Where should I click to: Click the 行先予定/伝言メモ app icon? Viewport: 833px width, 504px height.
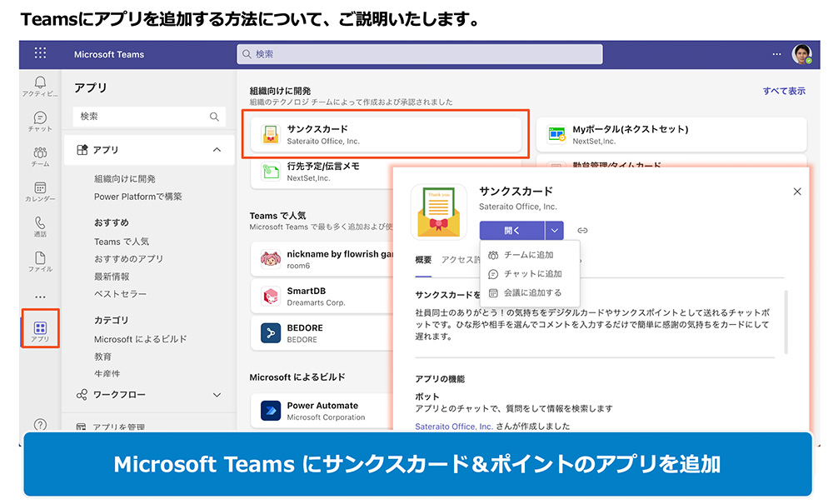point(271,172)
